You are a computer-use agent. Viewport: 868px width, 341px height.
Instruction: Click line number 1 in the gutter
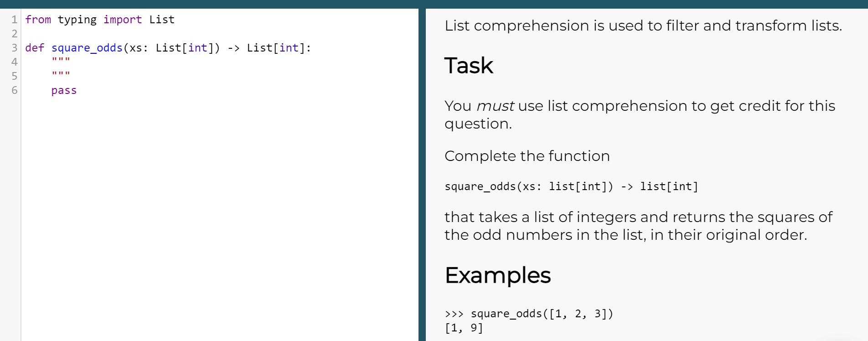[15, 20]
